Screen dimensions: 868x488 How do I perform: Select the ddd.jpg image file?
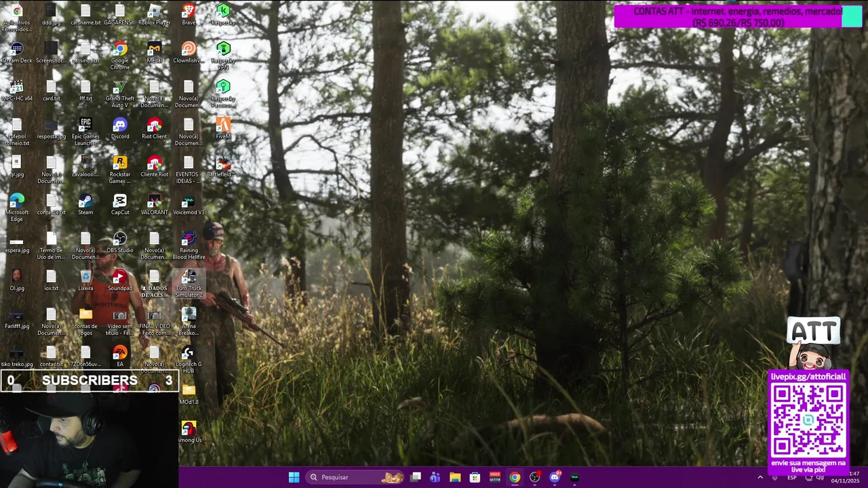point(51,15)
